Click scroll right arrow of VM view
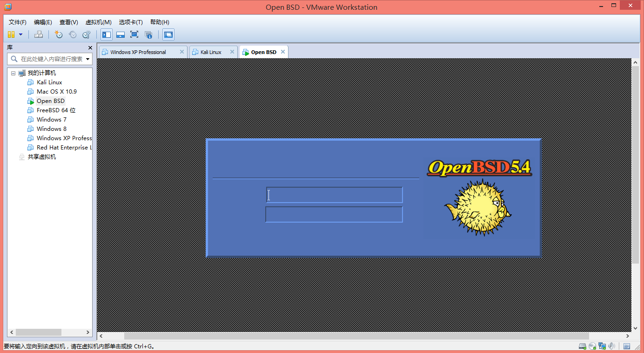 628,336
